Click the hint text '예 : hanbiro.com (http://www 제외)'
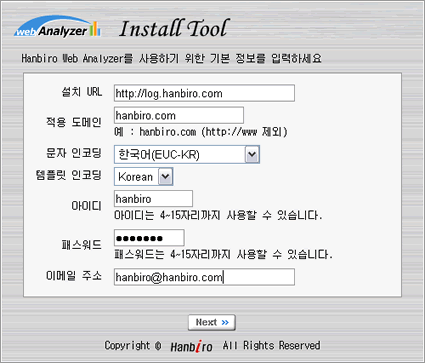The height and width of the screenshot is (363, 425). [x=201, y=132]
